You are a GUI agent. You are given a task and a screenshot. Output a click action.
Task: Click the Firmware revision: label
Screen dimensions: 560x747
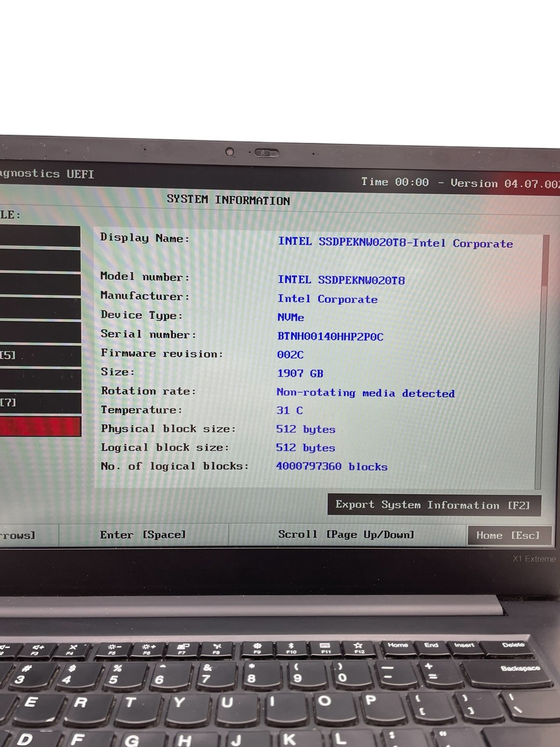162,353
